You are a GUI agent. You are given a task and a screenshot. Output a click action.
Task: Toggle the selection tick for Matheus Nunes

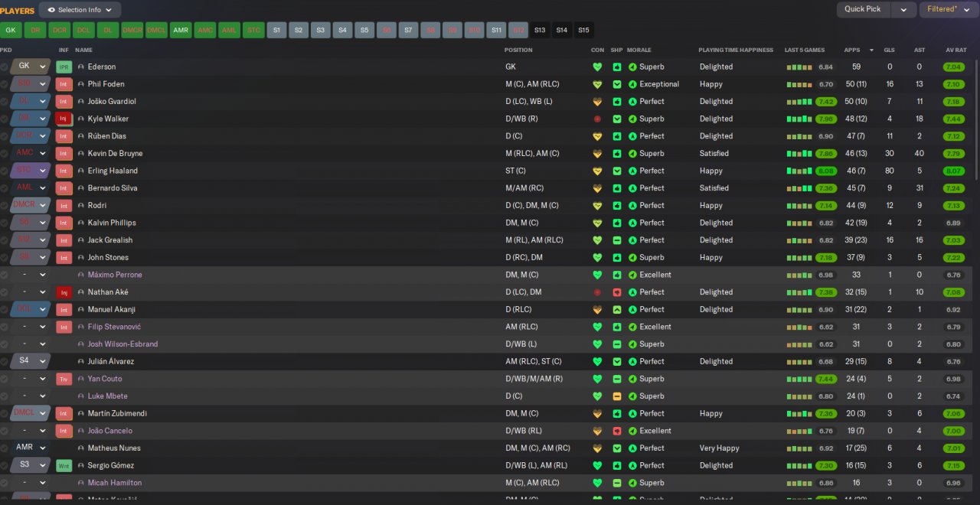point(5,448)
